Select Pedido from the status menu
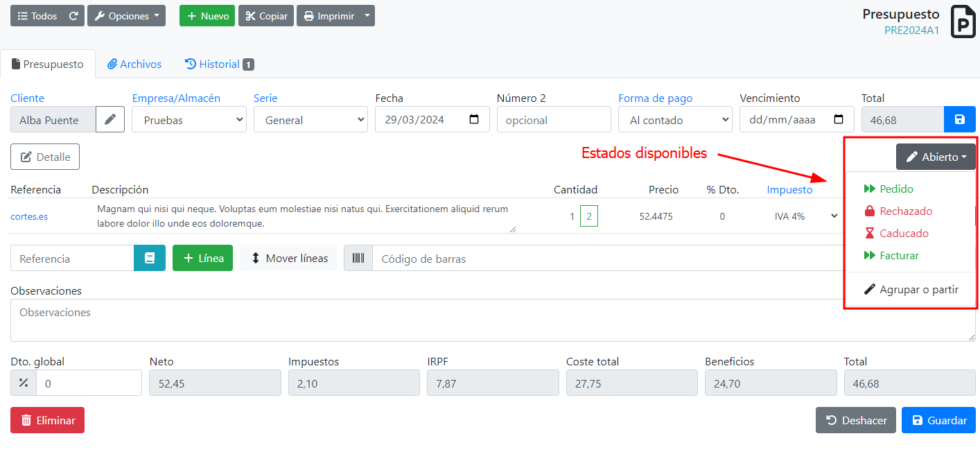Viewport: 980px width, 461px height. [896, 189]
